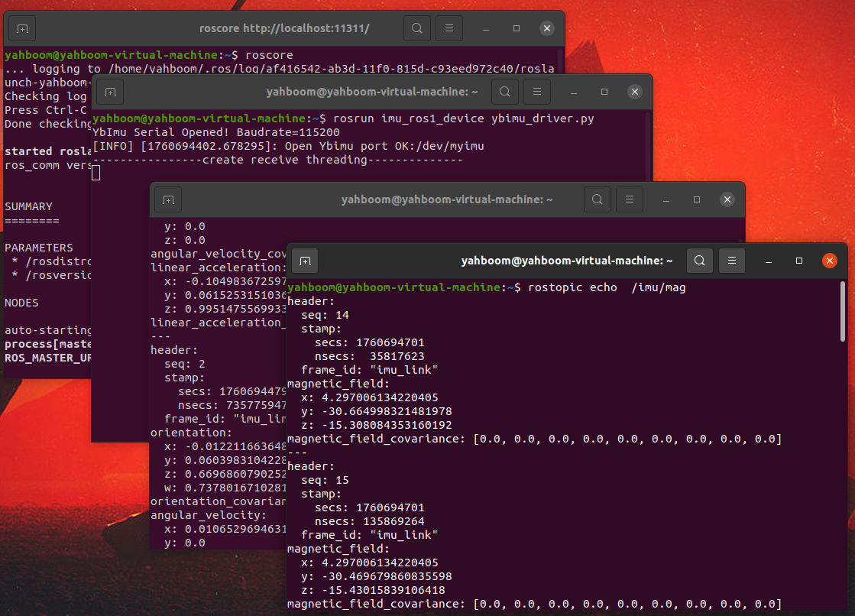The width and height of the screenshot is (855, 616).
Task: Close the linear_acceleration terminal window
Action: click(x=727, y=199)
